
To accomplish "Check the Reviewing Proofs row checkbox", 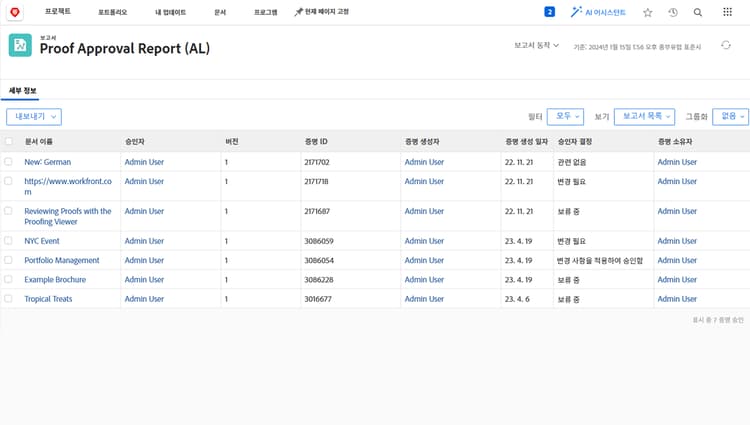I will (x=9, y=211).
